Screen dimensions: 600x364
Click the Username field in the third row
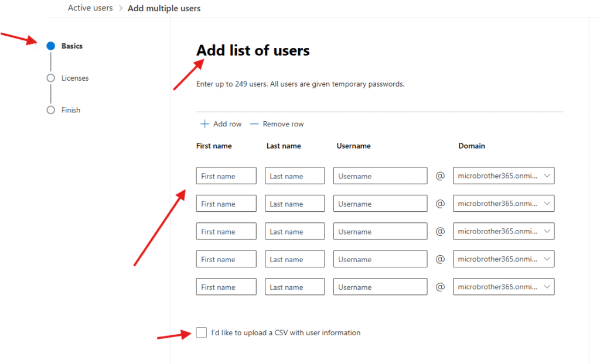[x=380, y=232]
